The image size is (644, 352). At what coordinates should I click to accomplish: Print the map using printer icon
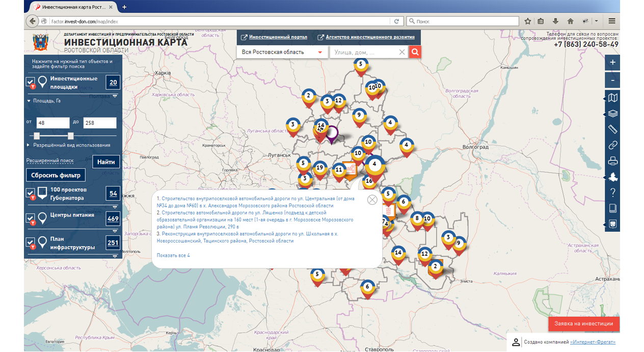(x=613, y=161)
